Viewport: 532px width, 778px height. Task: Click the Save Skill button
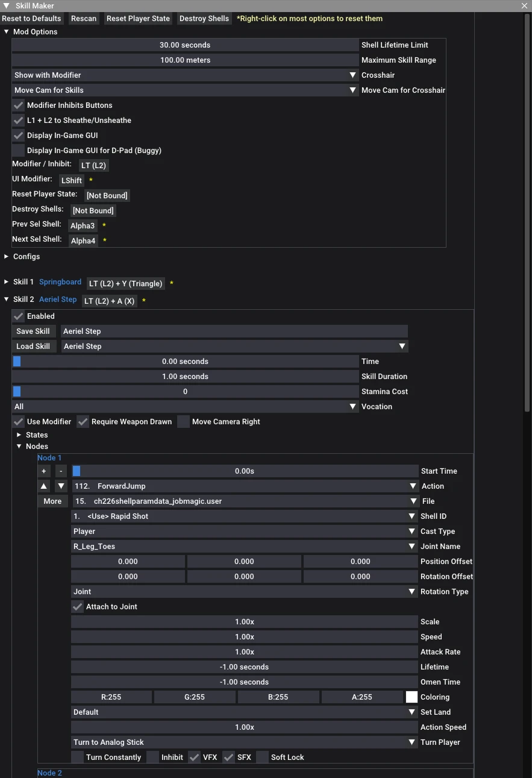(33, 331)
